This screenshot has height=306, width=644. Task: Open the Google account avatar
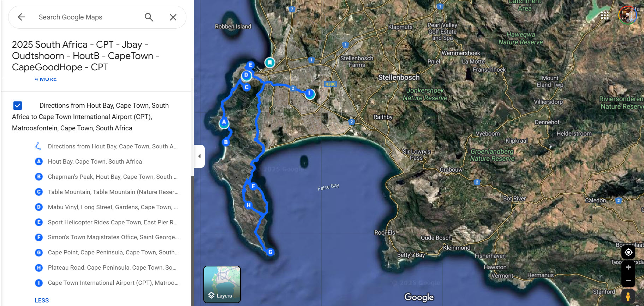click(627, 15)
